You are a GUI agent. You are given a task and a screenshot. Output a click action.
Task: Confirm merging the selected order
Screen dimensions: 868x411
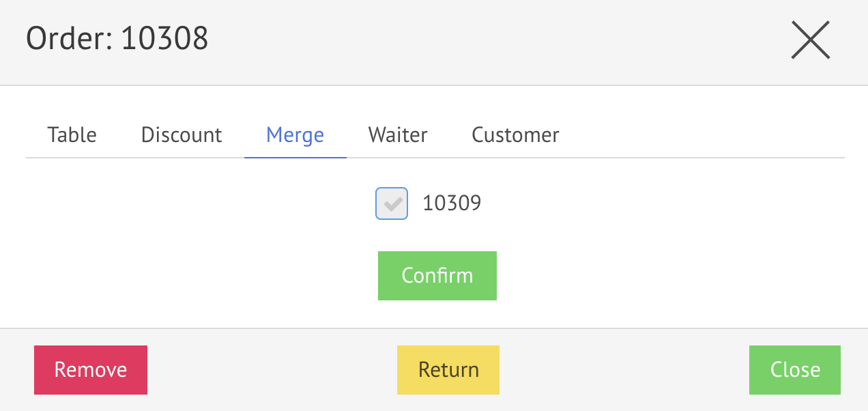click(437, 276)
